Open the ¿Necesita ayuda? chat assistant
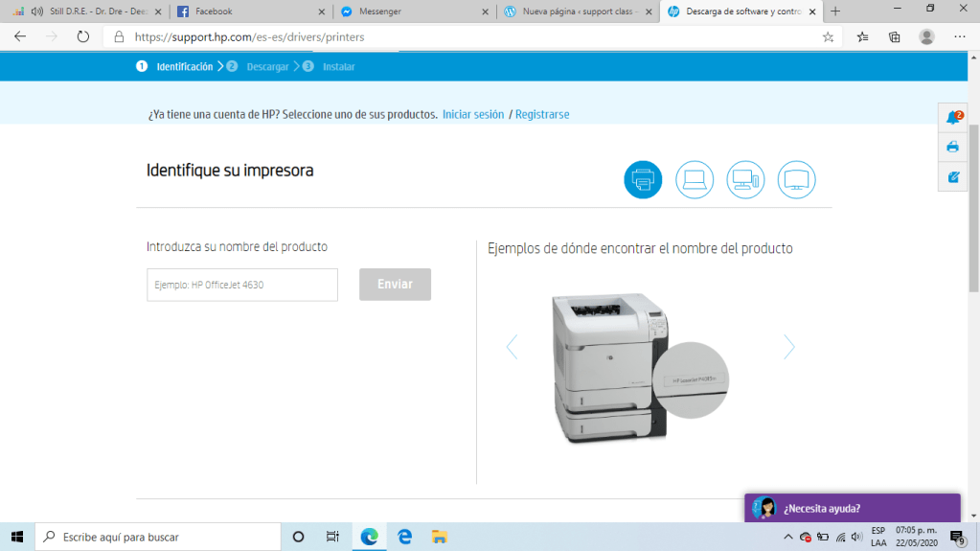980x551 pixels. point(853,508)
